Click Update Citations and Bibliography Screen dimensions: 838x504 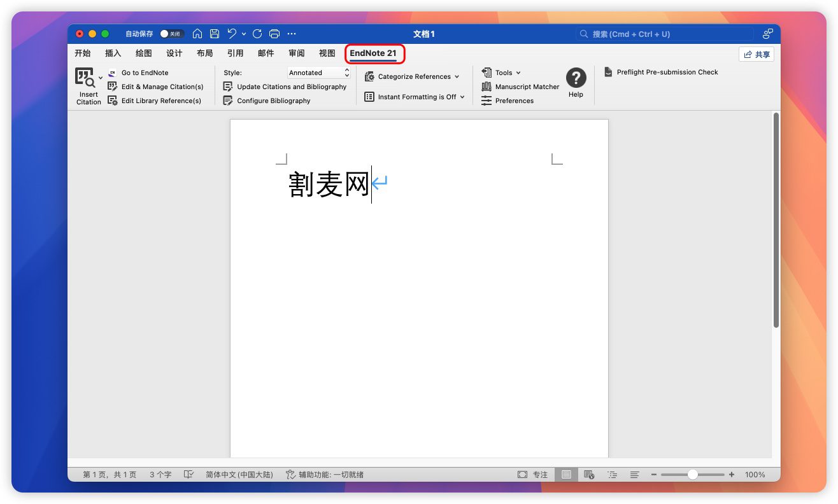[291, 87]
